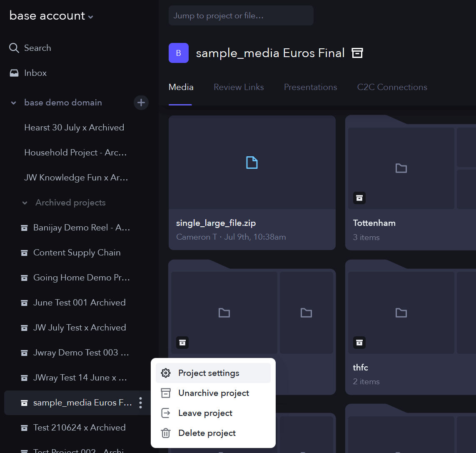Screen dimensions: 476x453
Task: Click archive icon beside sample_media Euros
Action: (x=24, y=403)
